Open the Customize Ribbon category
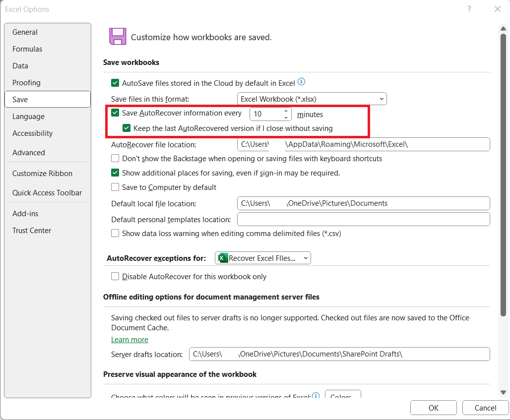The image size is (510, 420). pyautogui.click(x=48, y=173)
